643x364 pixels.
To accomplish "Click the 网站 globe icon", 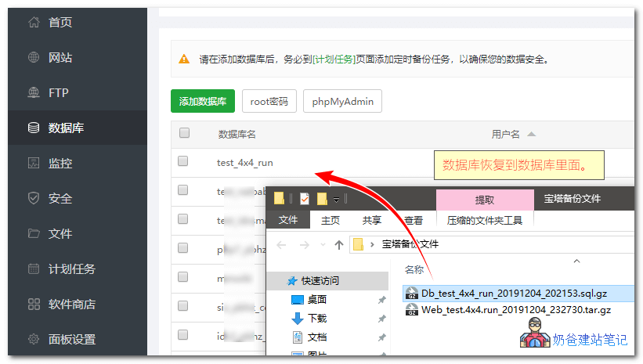I will click(x=34, y=57).
